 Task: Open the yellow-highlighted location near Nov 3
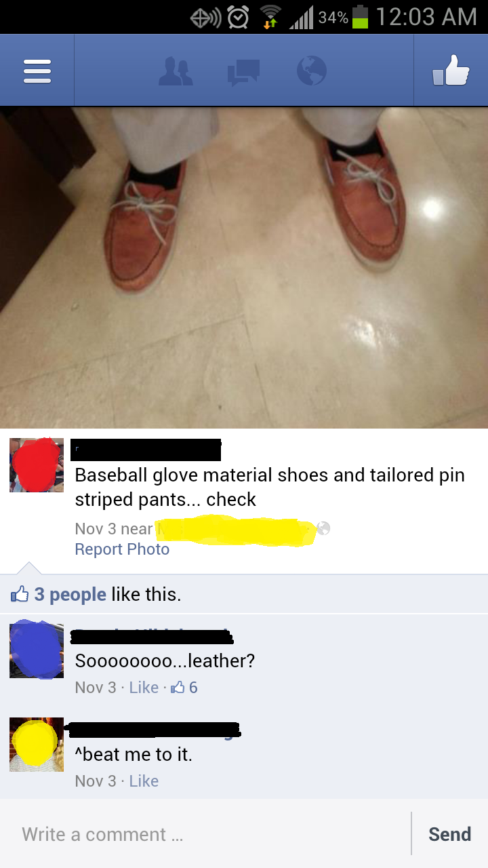[236, 530]
